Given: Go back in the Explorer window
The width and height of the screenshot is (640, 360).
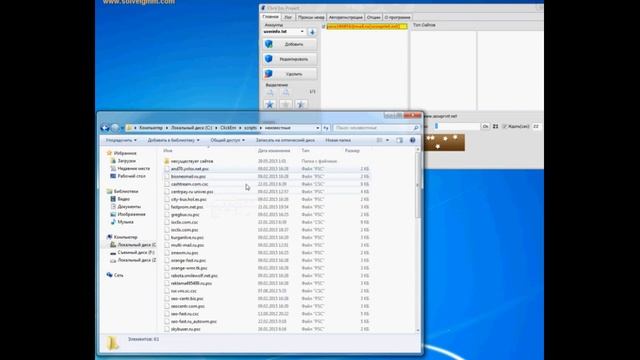Looking at the screenshot, I should (x=105, y=128).
